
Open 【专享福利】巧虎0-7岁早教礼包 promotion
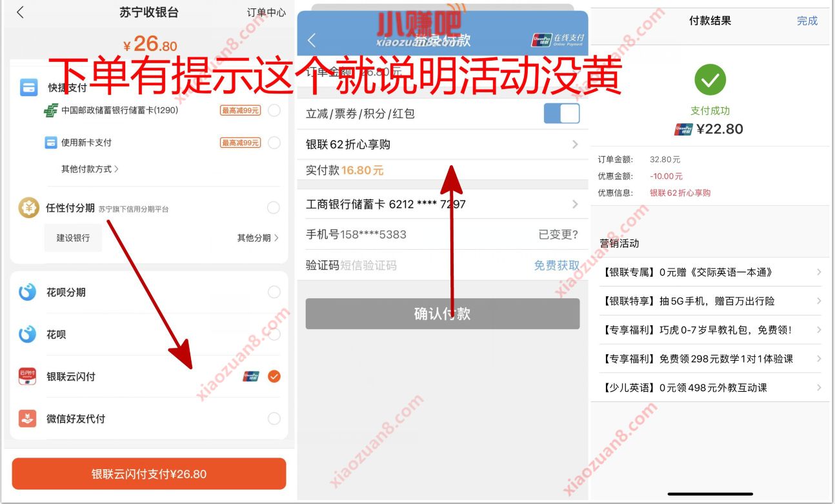point(710,330)
